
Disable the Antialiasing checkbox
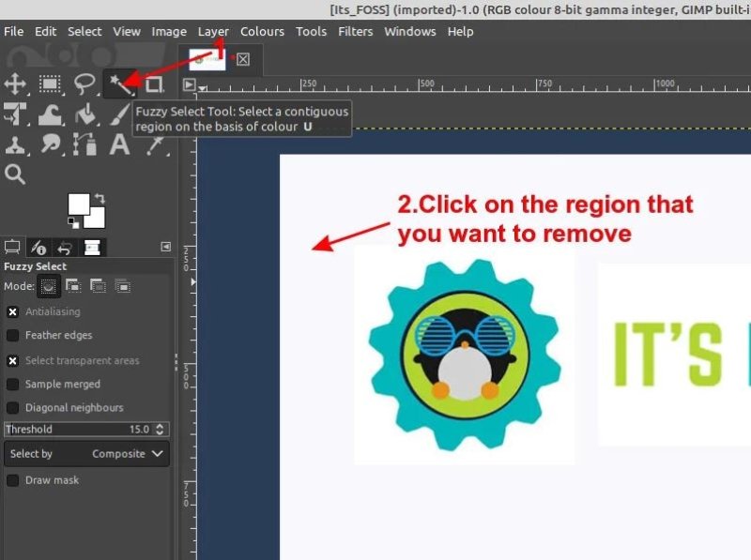13,311
